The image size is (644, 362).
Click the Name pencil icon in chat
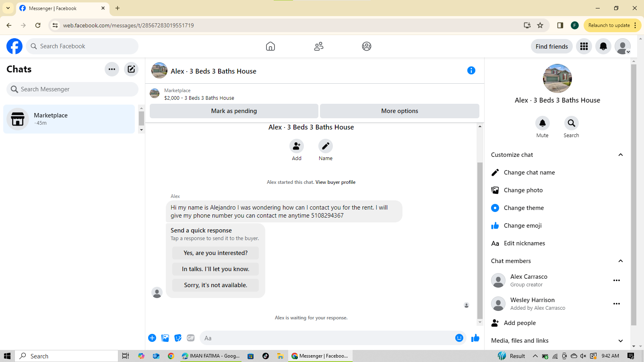tap(326, 146)
